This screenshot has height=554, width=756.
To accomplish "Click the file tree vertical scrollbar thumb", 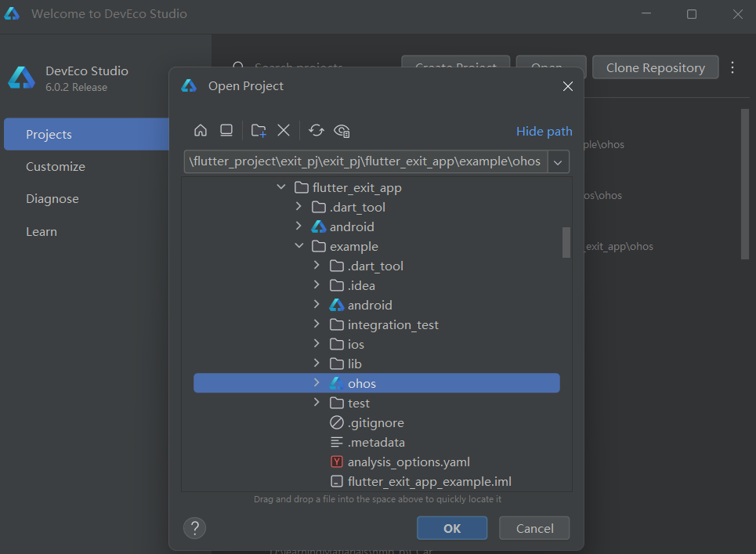I will pos(566,243).
